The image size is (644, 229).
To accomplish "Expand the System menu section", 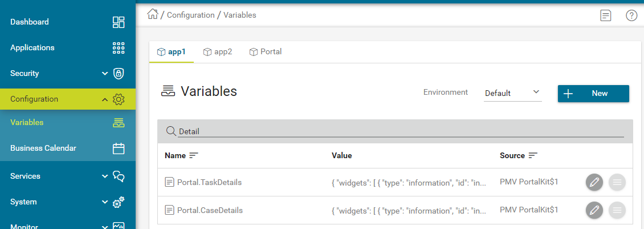I will click(105, 202).
